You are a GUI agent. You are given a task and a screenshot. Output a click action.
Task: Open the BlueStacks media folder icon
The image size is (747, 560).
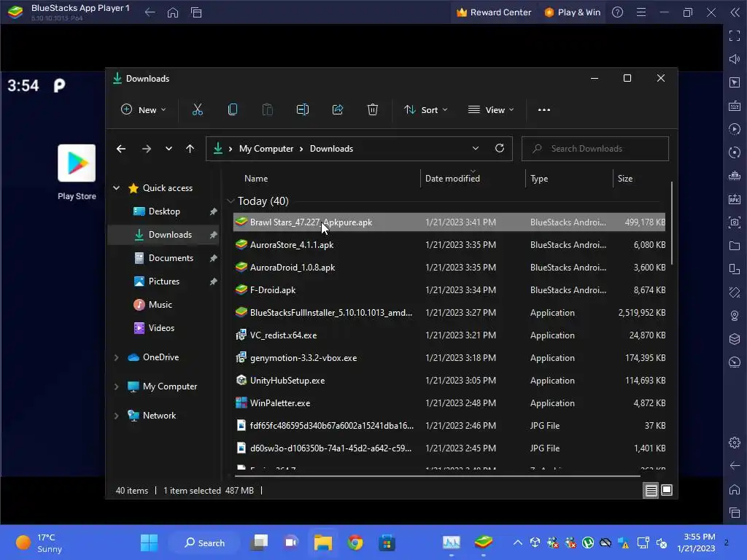[735, 246]
